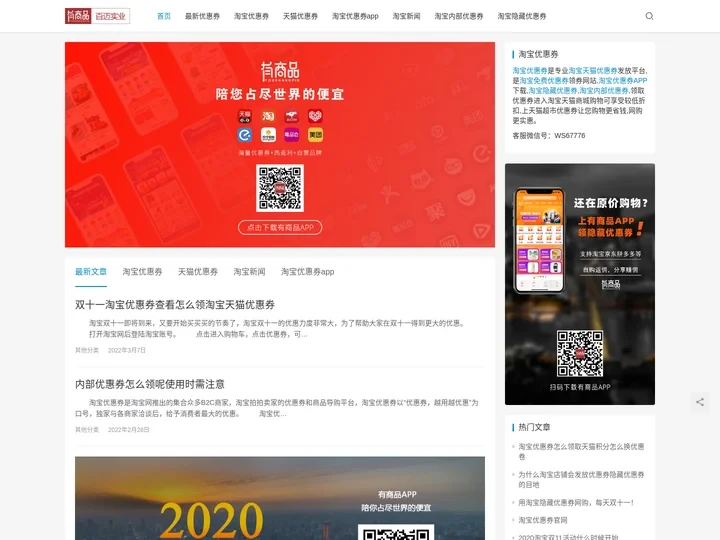Open 淘宝内部优惠券 menu item
The width and height of the screenshot is (720, 540).
coord(459,16)
